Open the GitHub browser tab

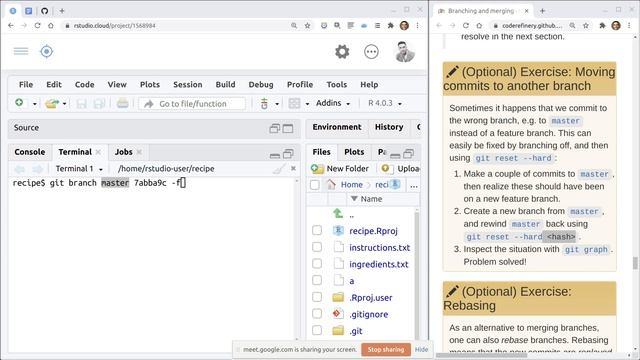coord(44,11)
